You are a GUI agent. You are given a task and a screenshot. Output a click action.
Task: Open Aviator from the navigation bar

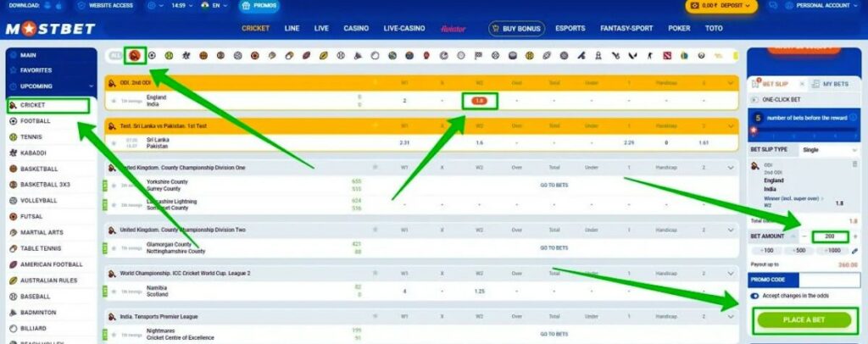pos(453,29)
